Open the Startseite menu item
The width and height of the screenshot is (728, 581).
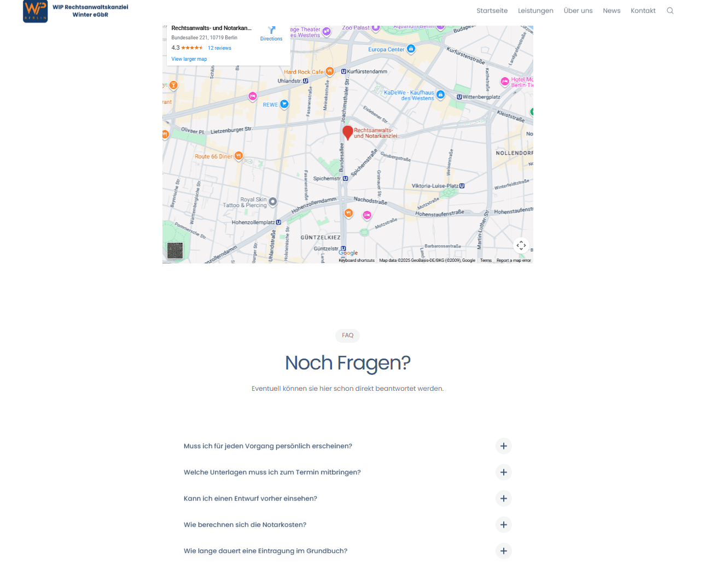[492, 11]
